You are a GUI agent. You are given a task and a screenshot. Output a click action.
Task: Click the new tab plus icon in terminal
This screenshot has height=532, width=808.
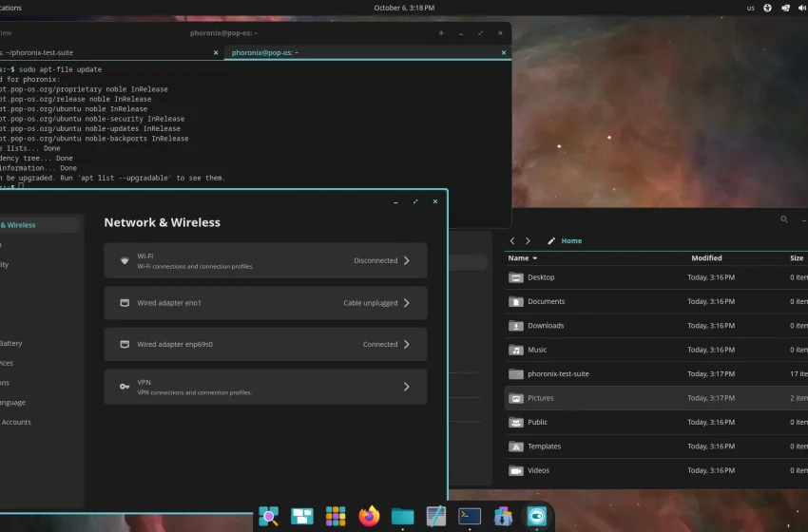point(441,33)
